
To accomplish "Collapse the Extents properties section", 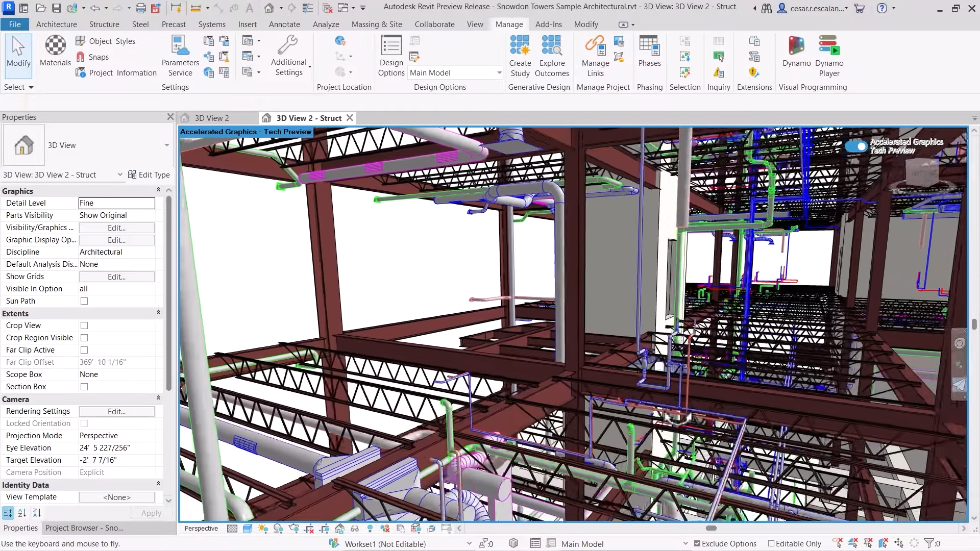I will pos(158,313).
